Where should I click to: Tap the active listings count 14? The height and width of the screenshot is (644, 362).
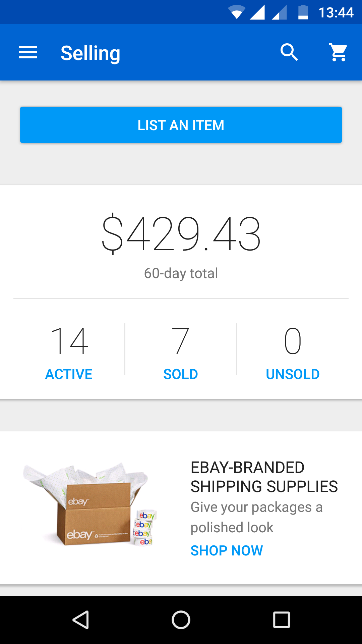(x=69, y=341)
